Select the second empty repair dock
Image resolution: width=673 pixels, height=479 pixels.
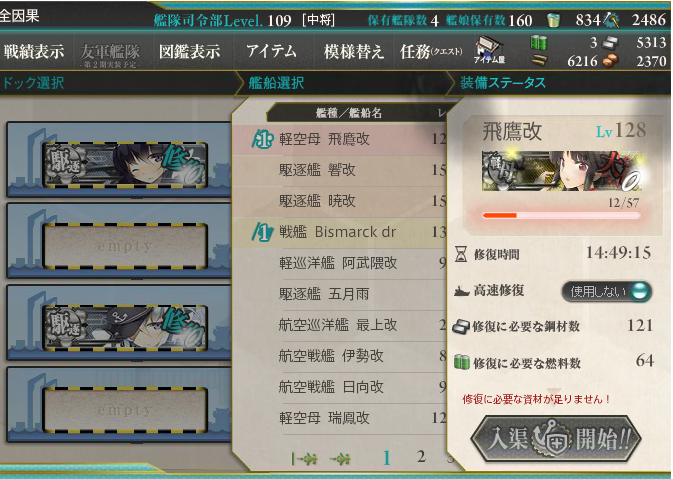(124, 410)
